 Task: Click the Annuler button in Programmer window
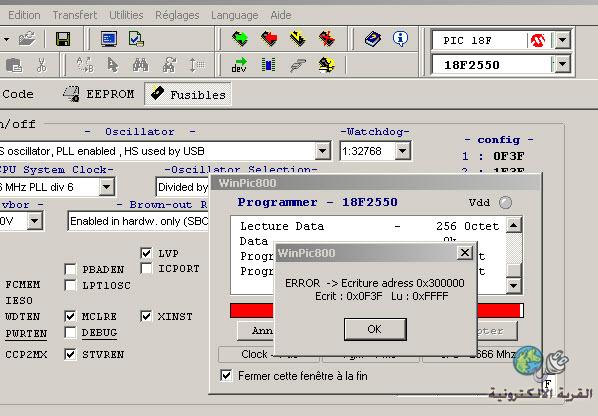point(255,331)
